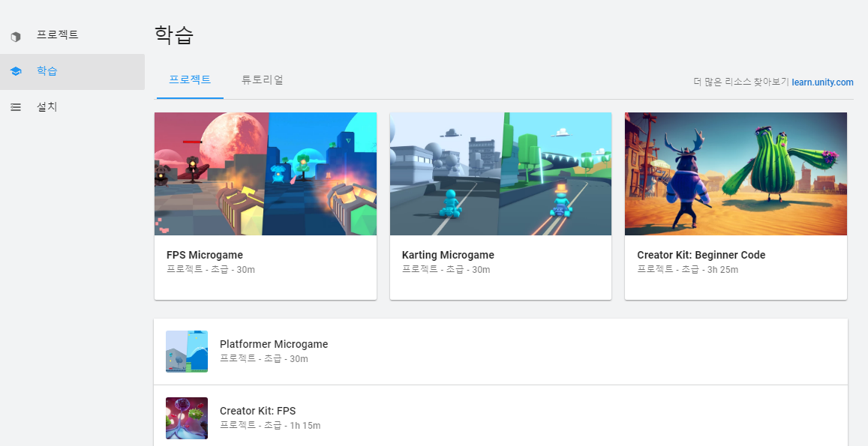The height and width of the screenshot is (446, 868).
Task: Open the Karting Microgame title
Action: [x=448, y=255]
